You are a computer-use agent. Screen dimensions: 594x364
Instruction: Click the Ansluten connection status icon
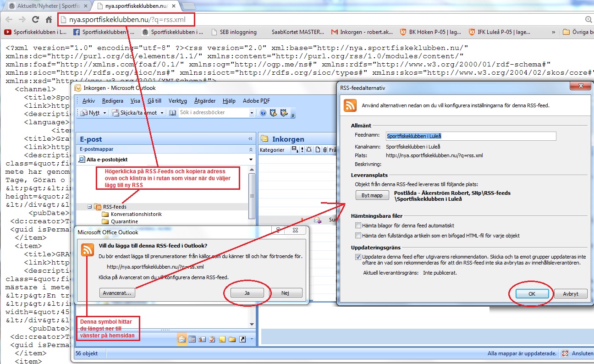coord(566,353)
